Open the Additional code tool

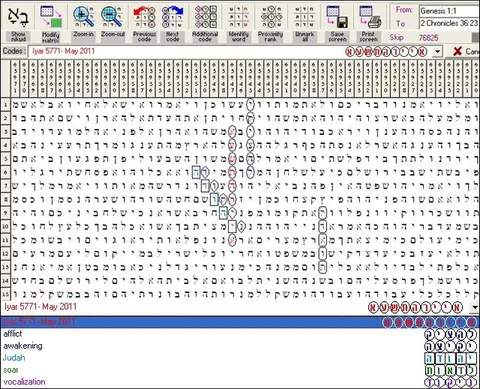(205, 17)
